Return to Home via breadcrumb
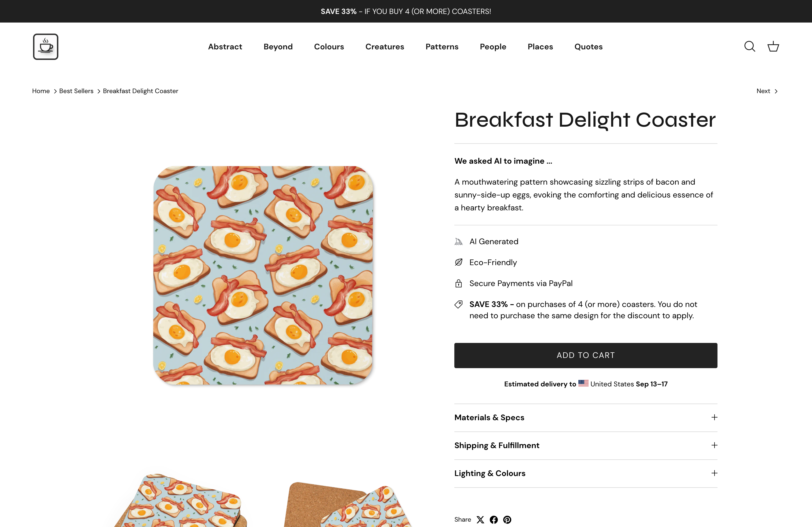 pos(41,91)
